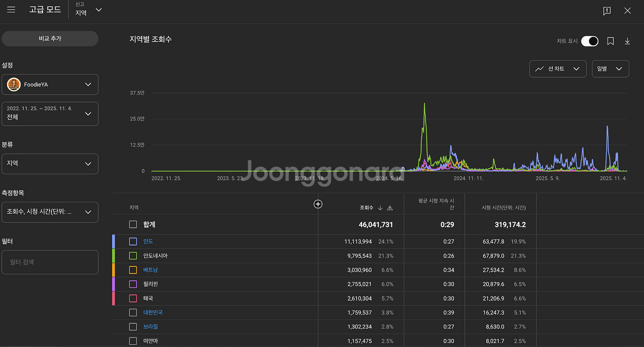Click the send feedback icon
Screen dimensions: 644x347
pyautogui.click(x=607, y=11)
